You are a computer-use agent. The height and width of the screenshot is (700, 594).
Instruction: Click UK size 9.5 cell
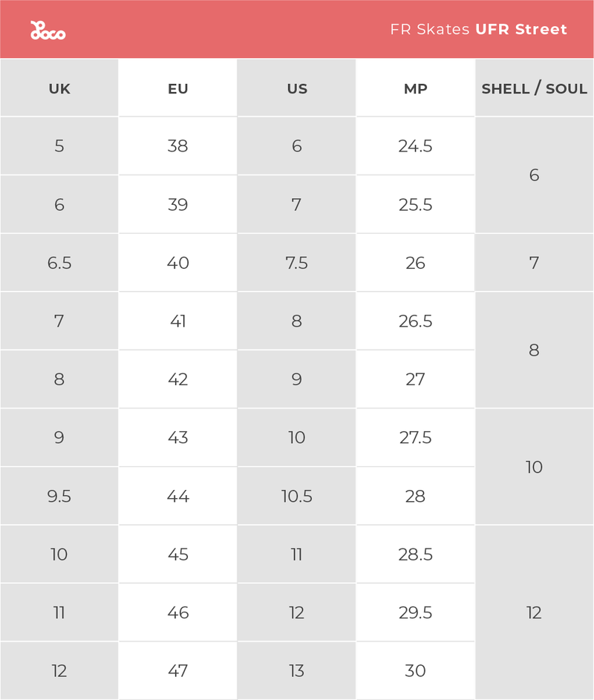click(x=59, y=496)
